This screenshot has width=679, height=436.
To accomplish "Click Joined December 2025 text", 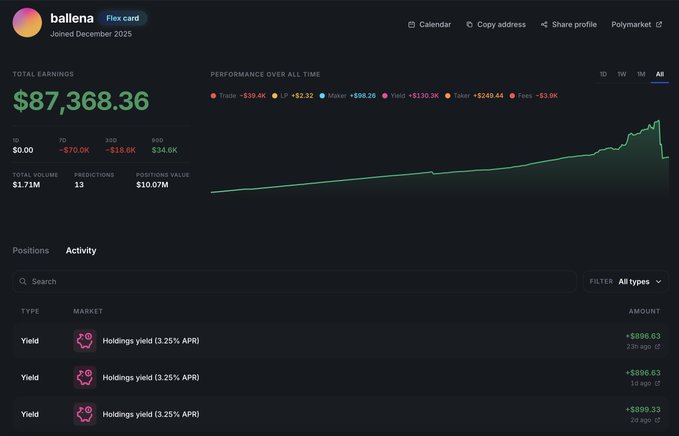I will pyautogui.click(x=91, y=34).
